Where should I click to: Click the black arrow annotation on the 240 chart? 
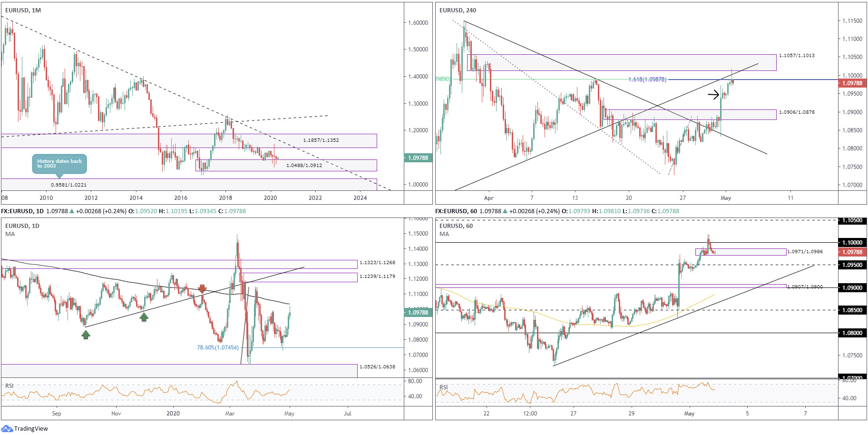click(714, 95)
